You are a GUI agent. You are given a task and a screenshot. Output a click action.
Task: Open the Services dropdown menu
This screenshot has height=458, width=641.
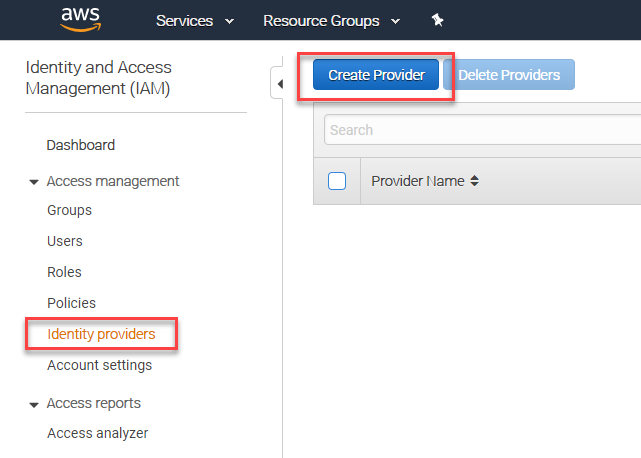coord(195,21)
